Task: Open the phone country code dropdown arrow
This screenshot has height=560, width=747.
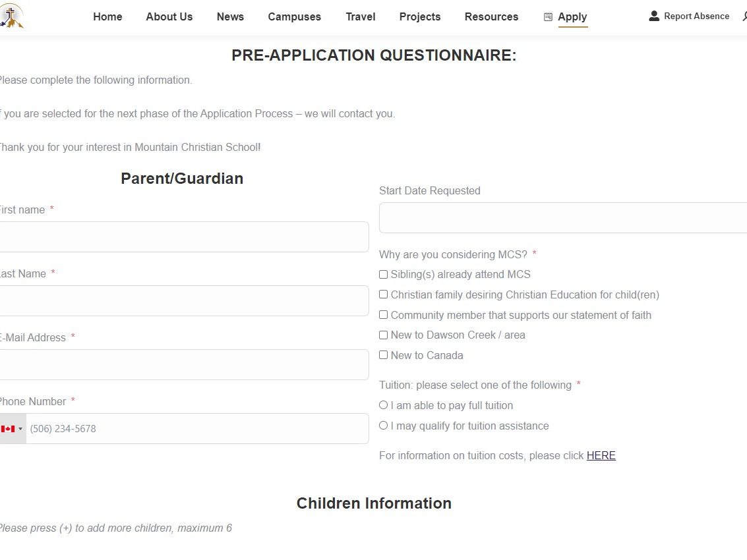Action: (x=20, y=429)
